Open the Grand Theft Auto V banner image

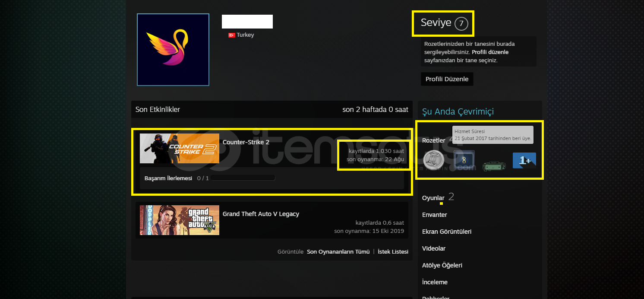(x=180, y=220)
